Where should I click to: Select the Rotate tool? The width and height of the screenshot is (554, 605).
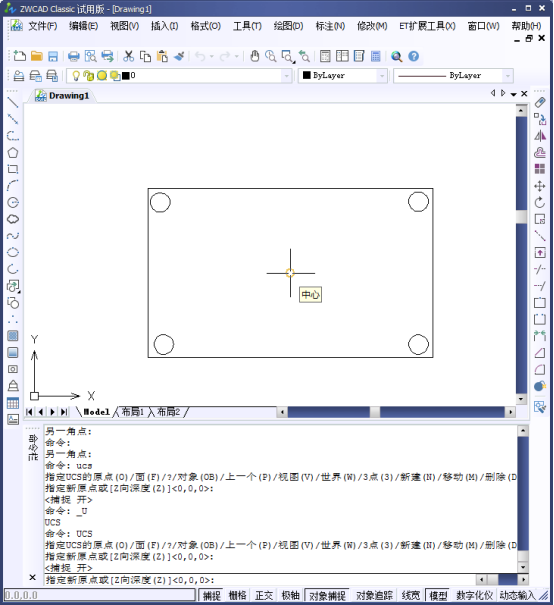[540, 202]
